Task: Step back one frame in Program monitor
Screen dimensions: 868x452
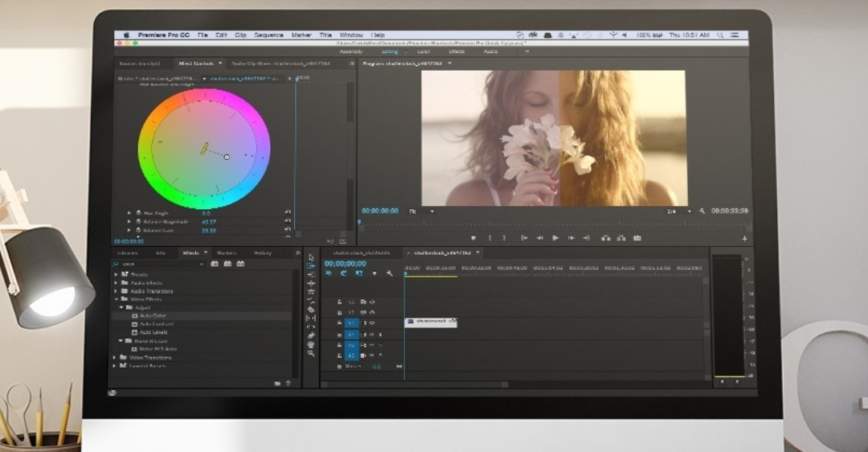Action: tap(540, 238)
